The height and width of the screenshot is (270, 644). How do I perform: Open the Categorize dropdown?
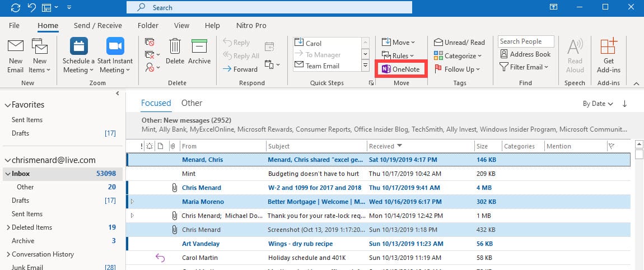tap(458, 56)
